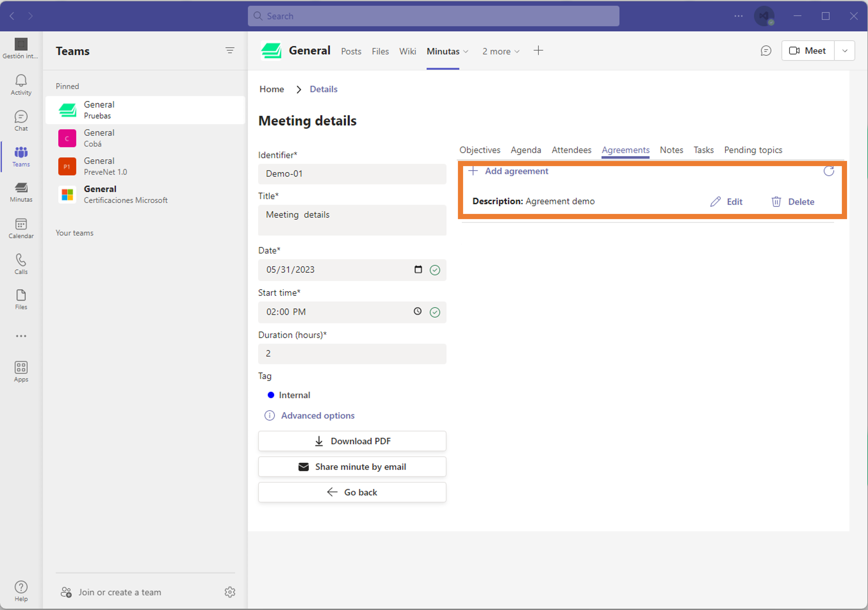This screenshot has width=868, height=610.
Task: Open the Apps store icon
Action: [x=21, y=371]
